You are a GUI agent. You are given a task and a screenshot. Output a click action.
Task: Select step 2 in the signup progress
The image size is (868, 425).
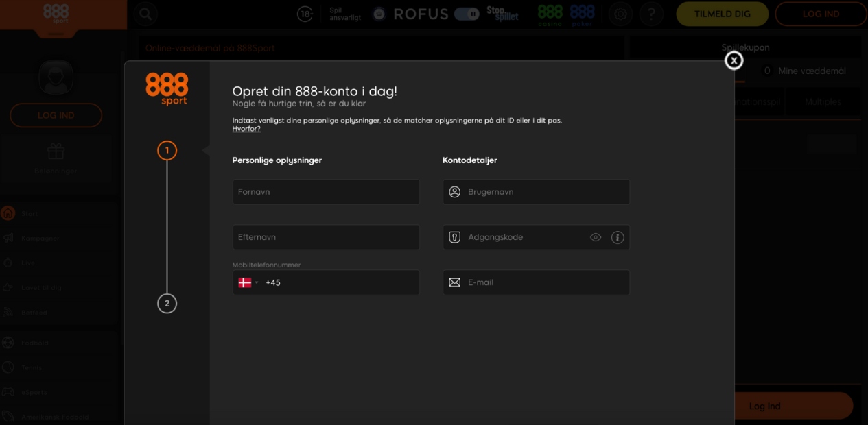tap(167, 304)
